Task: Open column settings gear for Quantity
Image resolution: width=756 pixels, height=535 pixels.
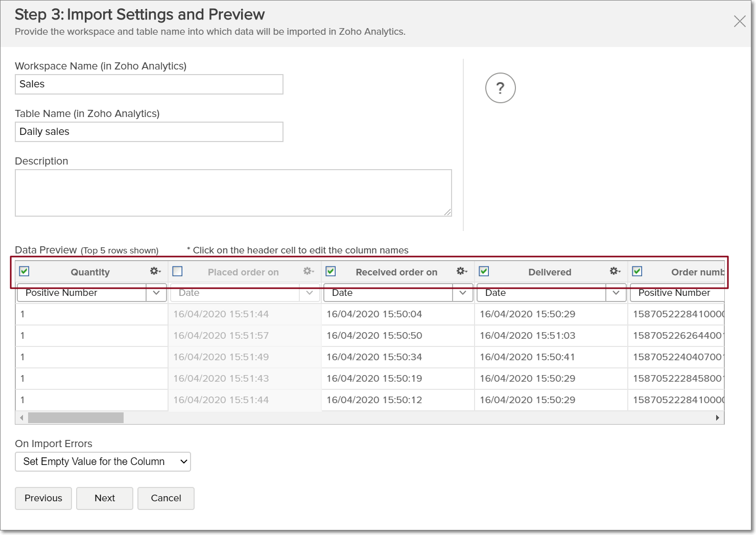Action: 155,271
